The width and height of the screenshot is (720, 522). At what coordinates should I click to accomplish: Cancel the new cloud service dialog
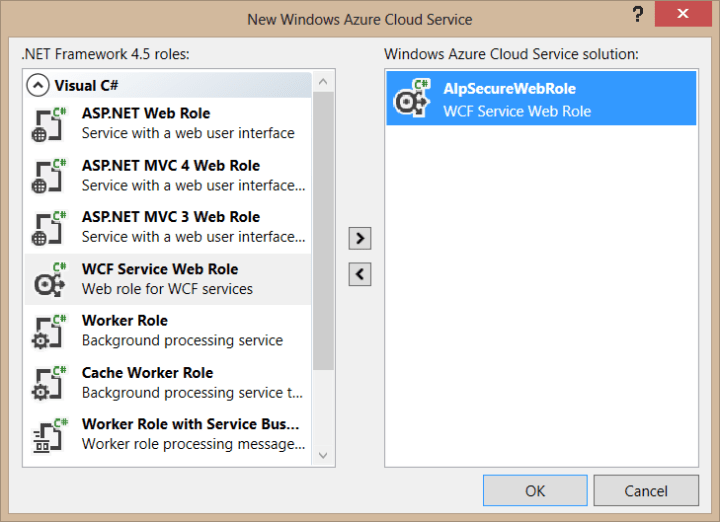(645, 490)
